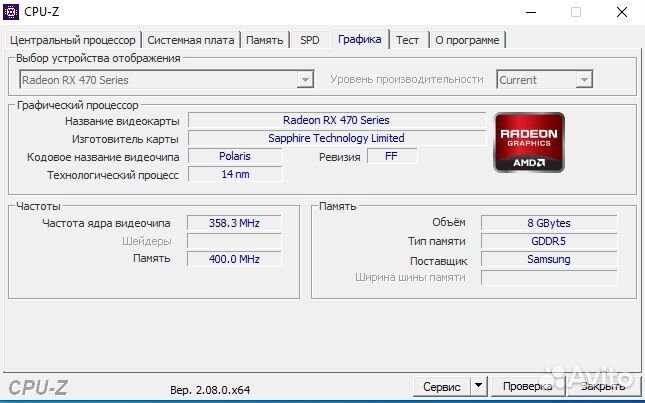Click the 8 GBytes memory size value
The image size is (645, 403).
pyautogui.click(x=549, y=223)
